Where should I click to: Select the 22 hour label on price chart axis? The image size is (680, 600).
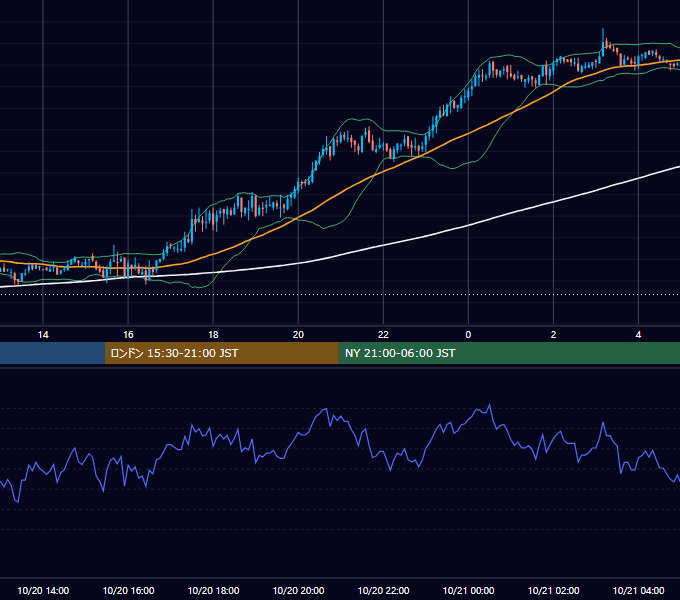383,335
